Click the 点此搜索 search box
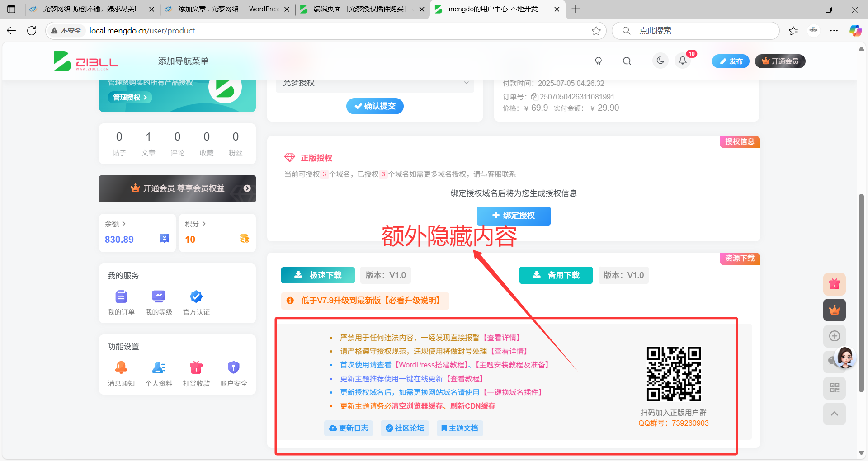Viewport: 868px width, 461px height. tap(695, 31)
